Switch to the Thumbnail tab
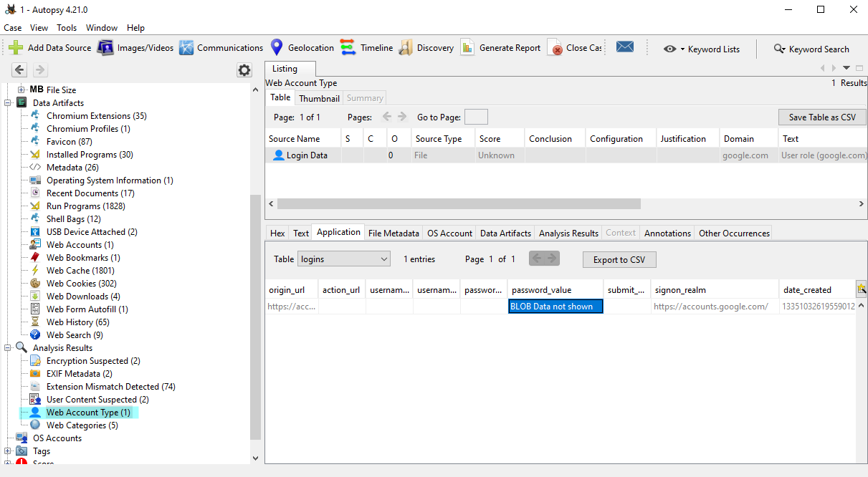 (x=319, y=98)
